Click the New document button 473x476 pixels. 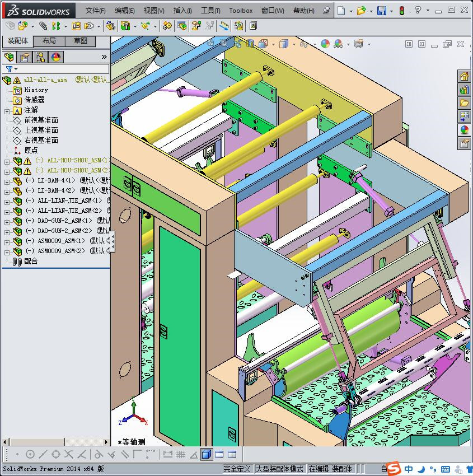[341, 11]
